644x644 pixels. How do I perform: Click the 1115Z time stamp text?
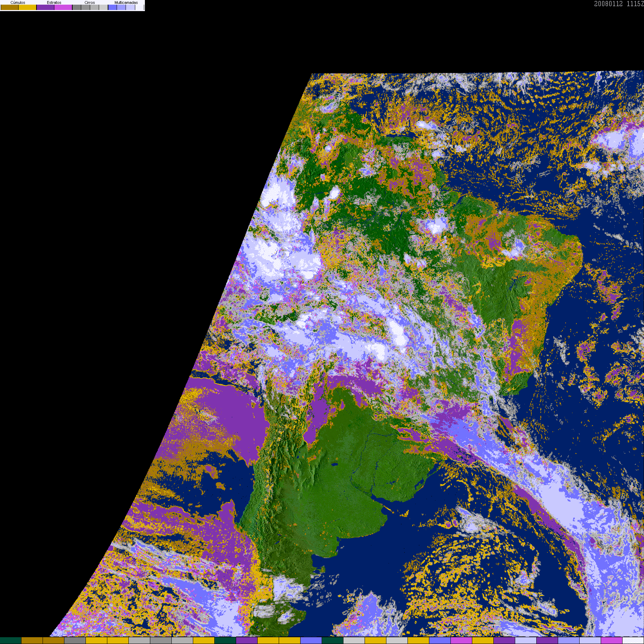tap(635, 4)
